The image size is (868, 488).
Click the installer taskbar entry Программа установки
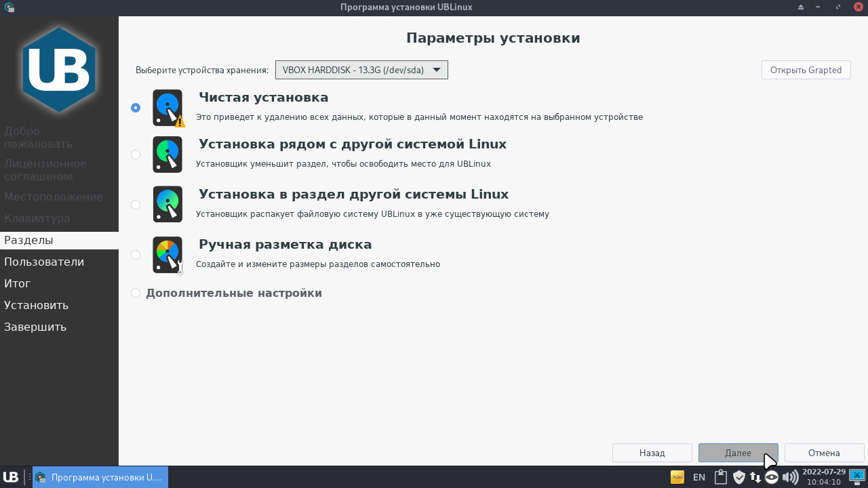pyautogui.click(x=100, y=477)
